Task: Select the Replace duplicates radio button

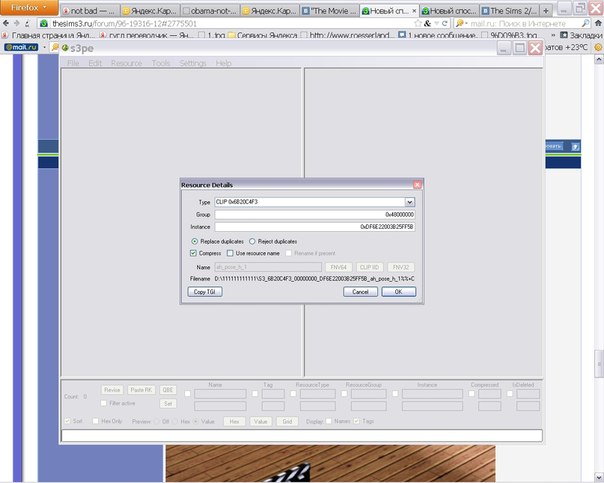Action: tap(194, 241)
